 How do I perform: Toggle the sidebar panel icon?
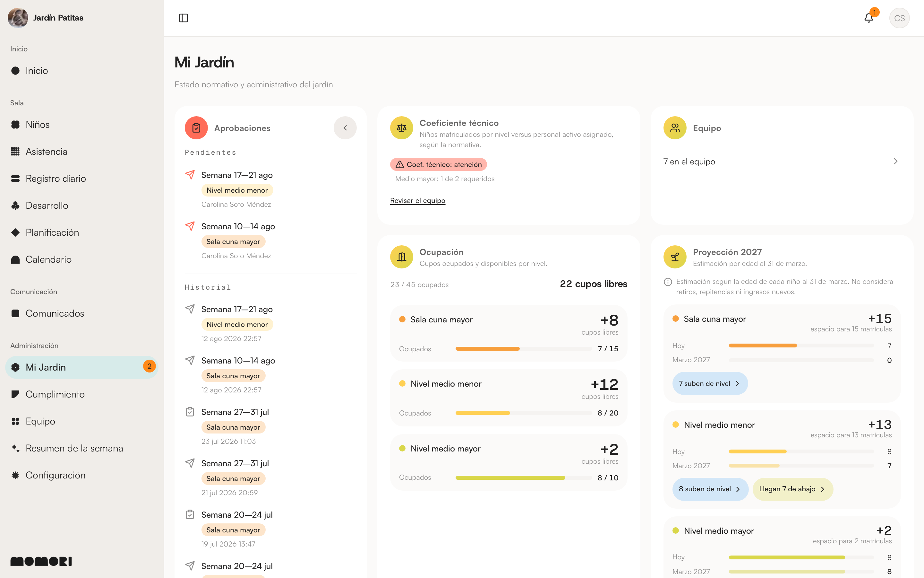click(183, 18)
